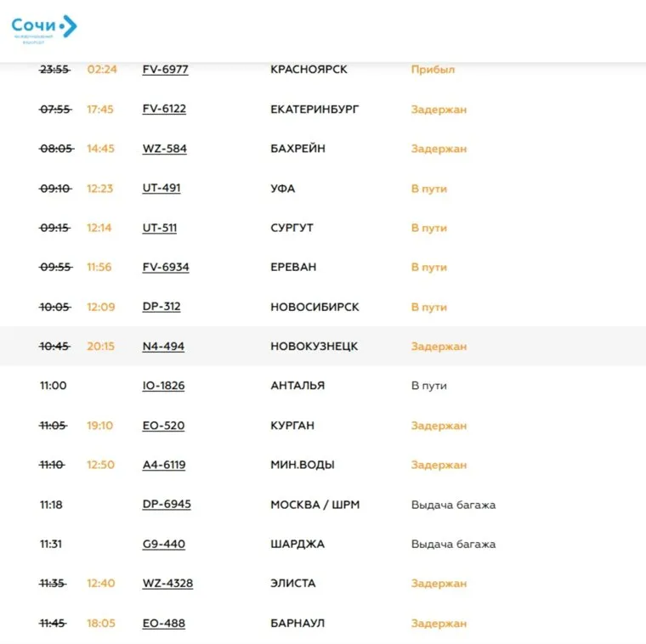Click flight number UT-511

coord(160,228)
